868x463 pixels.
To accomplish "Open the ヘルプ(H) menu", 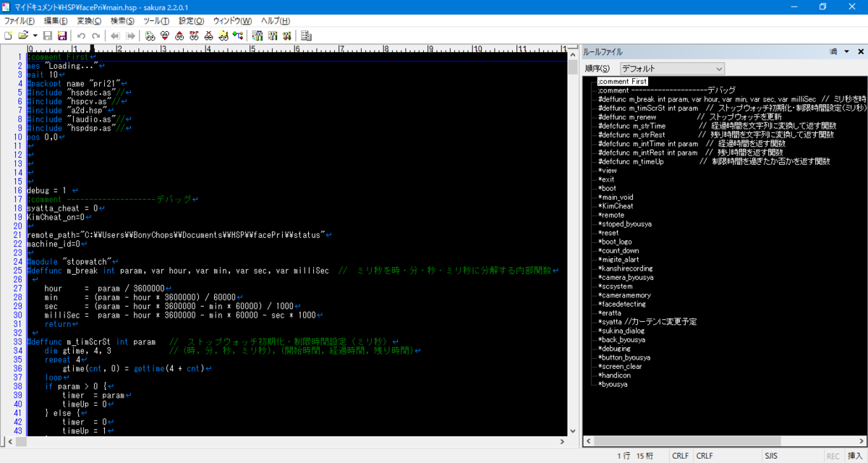I will tap(276, 21).
